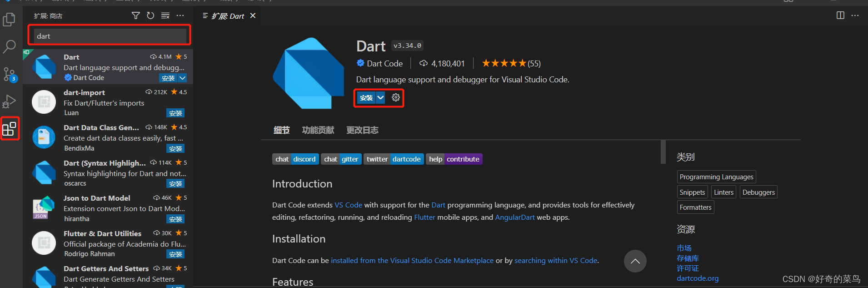
Task: Open the 功能贡献 tab
Action: pyautogui.click(x=318, y=130)
